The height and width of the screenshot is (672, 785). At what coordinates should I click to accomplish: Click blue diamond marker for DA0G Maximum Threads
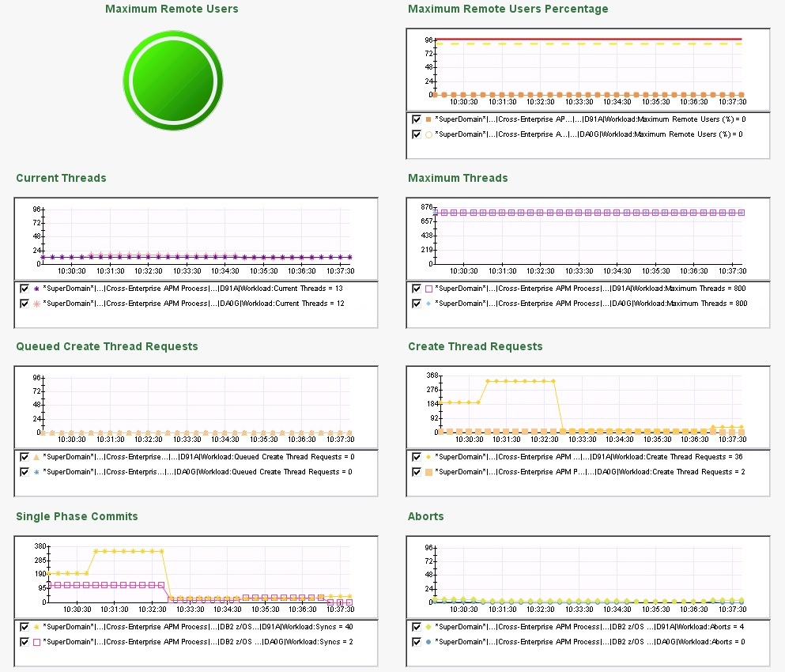(x=428, y=304)
